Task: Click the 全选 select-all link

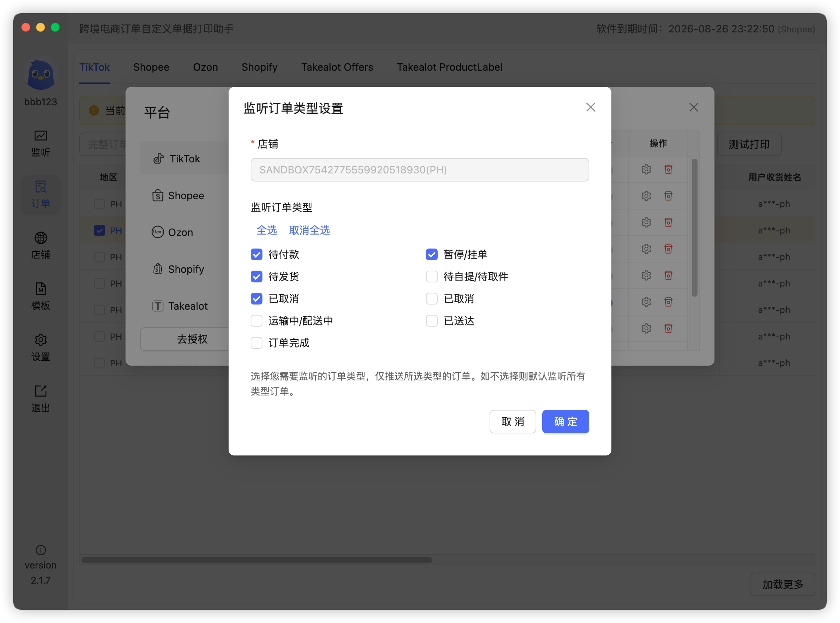Action: (267, 230)
